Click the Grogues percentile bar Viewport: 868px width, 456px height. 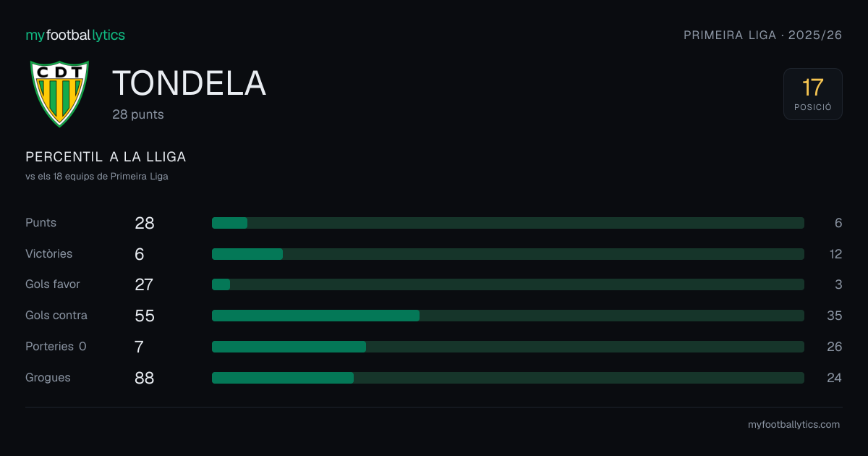click(508, 378)
